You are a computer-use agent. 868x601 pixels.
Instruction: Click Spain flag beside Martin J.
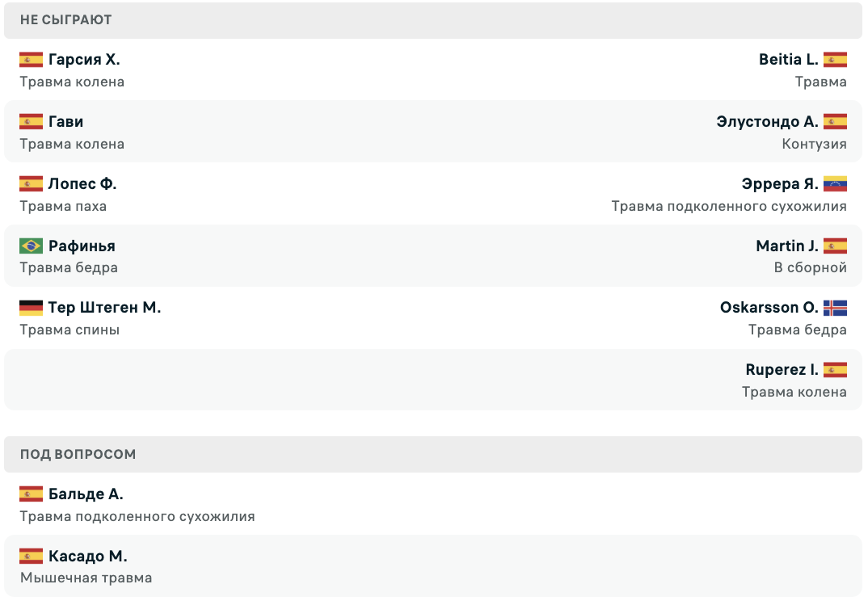pyautogui.click(x=835, y=246)
